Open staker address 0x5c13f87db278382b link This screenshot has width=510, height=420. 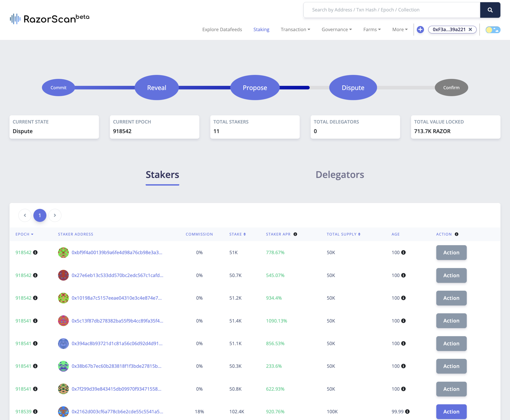117,321
